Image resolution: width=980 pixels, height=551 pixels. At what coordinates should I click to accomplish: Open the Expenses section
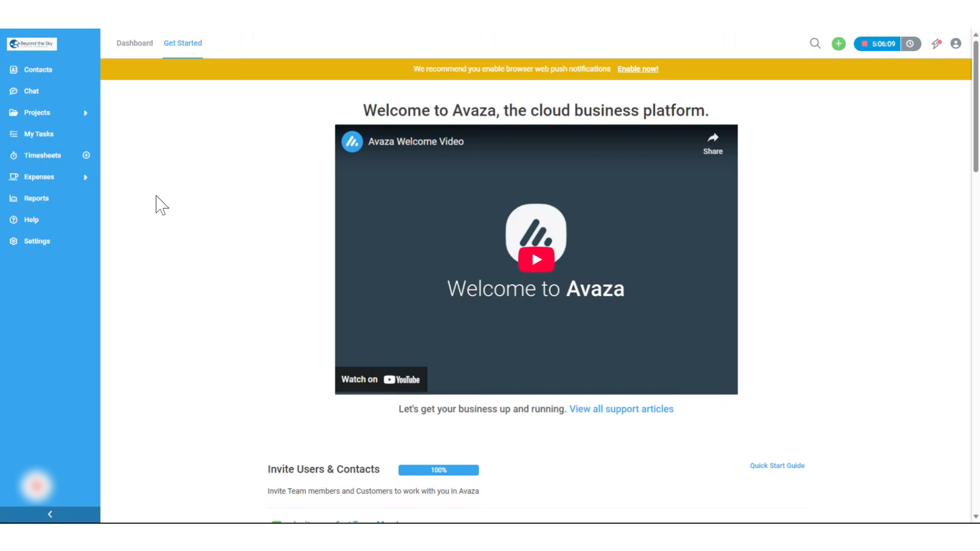tap(39, 177)
